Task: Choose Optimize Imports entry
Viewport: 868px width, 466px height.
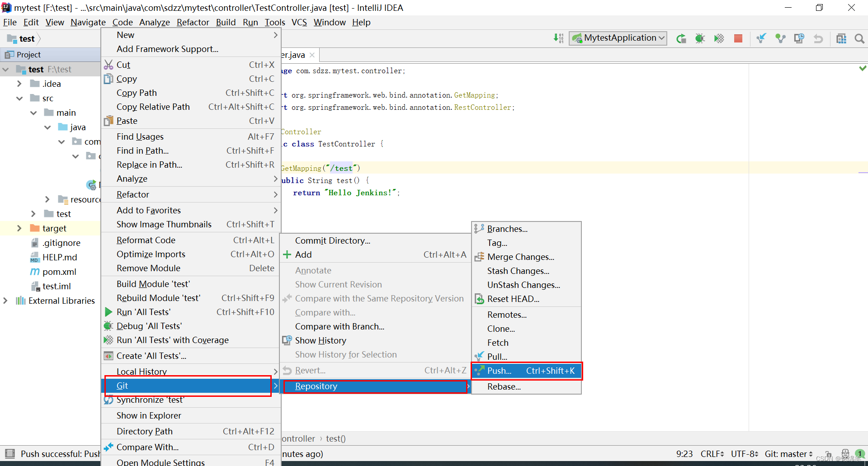Action: point(191,254)
